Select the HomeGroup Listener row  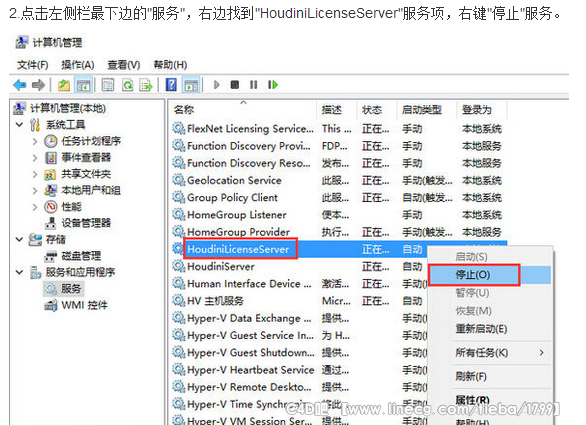[x=338, y=214]
